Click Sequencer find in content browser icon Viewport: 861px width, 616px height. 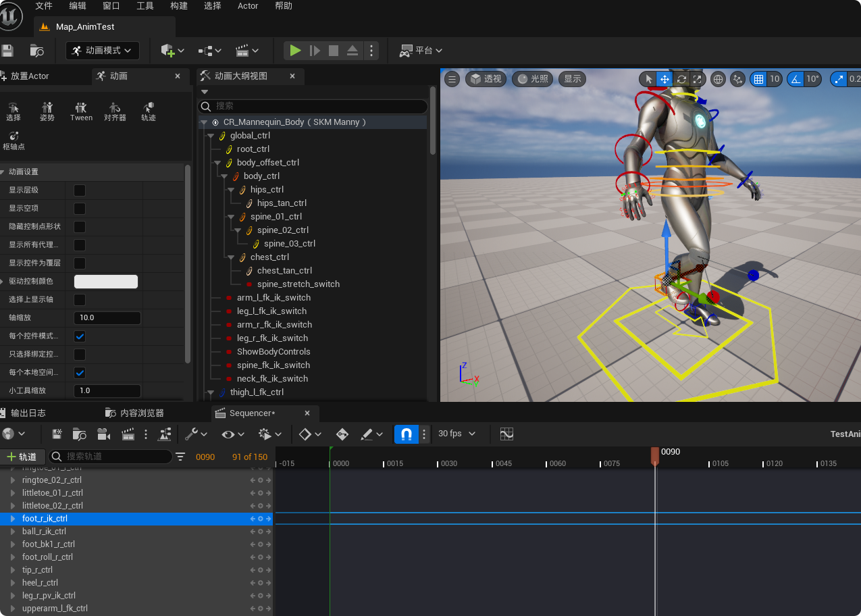[80, 434]
